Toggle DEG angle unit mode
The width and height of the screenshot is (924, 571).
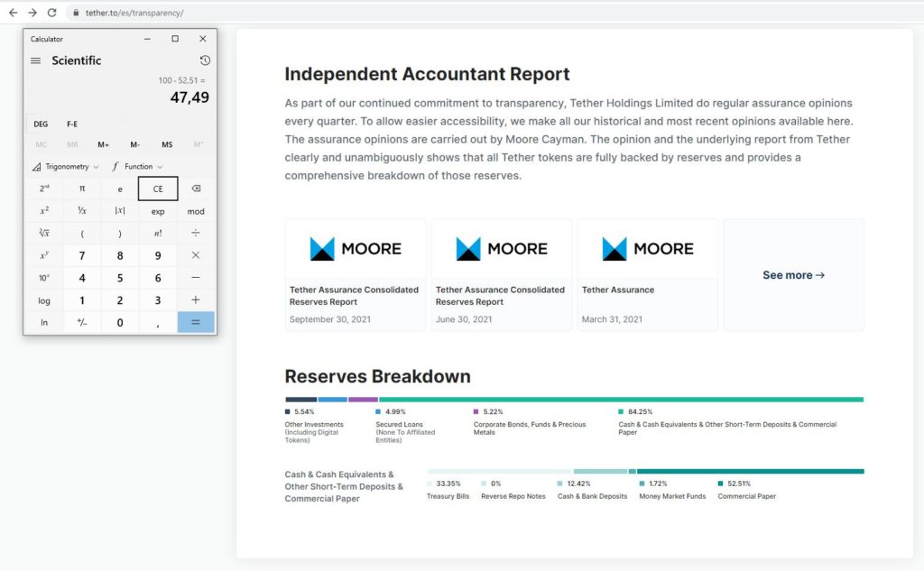pyautogui.click(x=41, y=124)
